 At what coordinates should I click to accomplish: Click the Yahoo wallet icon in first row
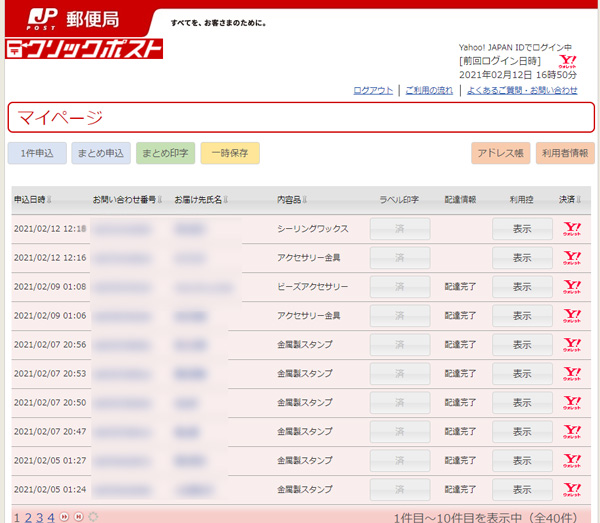pyautogui.click(x=572, y=229)
